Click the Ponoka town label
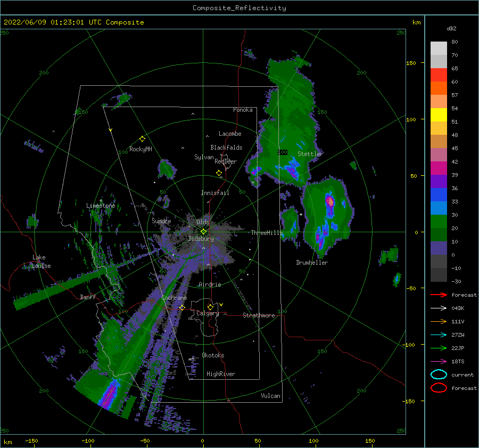The width and height of the screenshot is (479, 448). pos(243,110)
